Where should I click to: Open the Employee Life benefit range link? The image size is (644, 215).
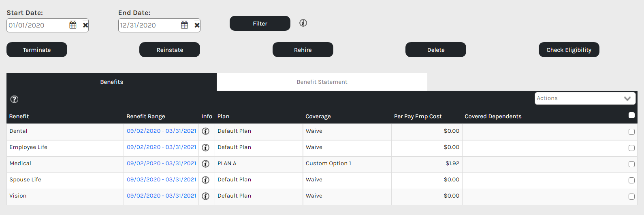[x=161, y=147]
